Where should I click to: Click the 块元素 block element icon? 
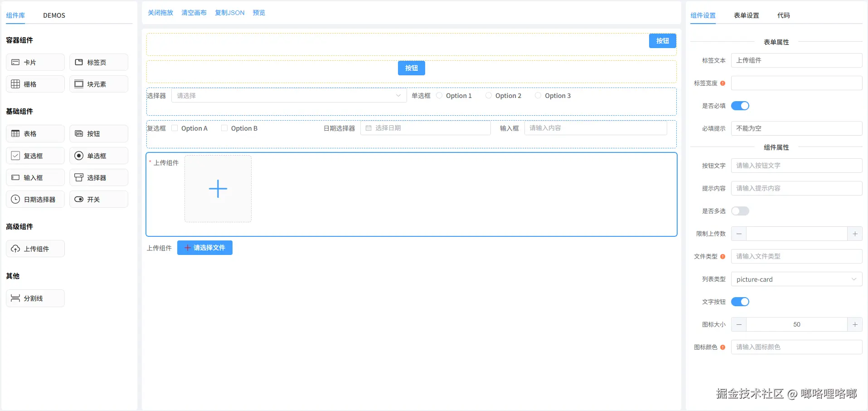pos(79,84)
